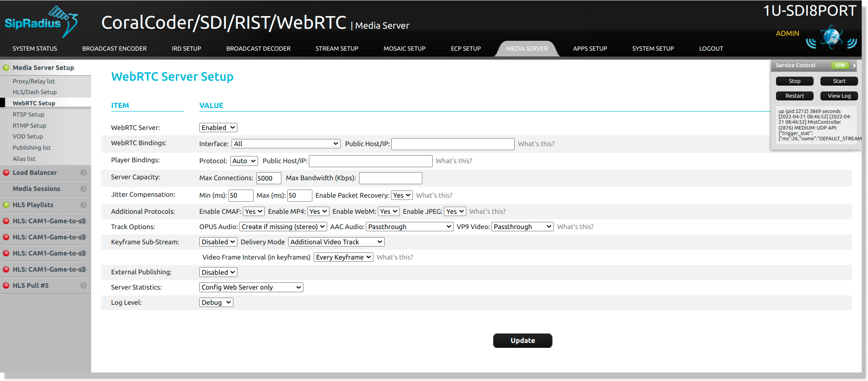868x381 pixels.
Task: Open the Player Bindings Protocol dropdown
Action: (244, 161)
